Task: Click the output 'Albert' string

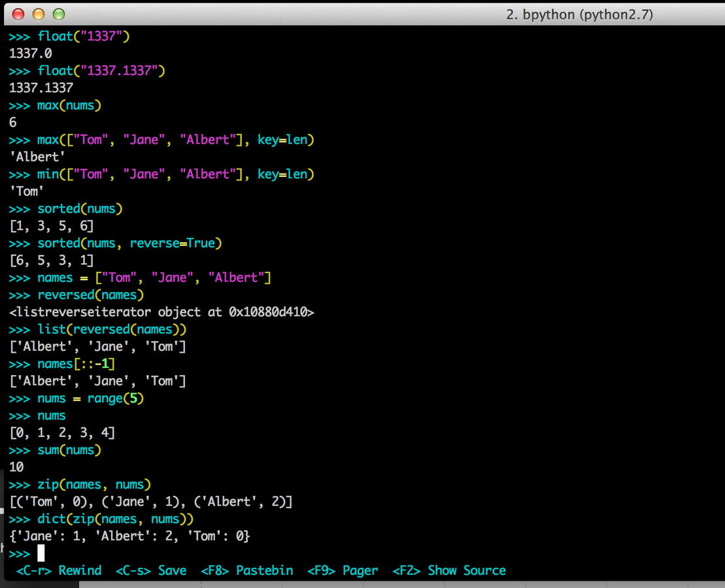Action: (37, 157)
